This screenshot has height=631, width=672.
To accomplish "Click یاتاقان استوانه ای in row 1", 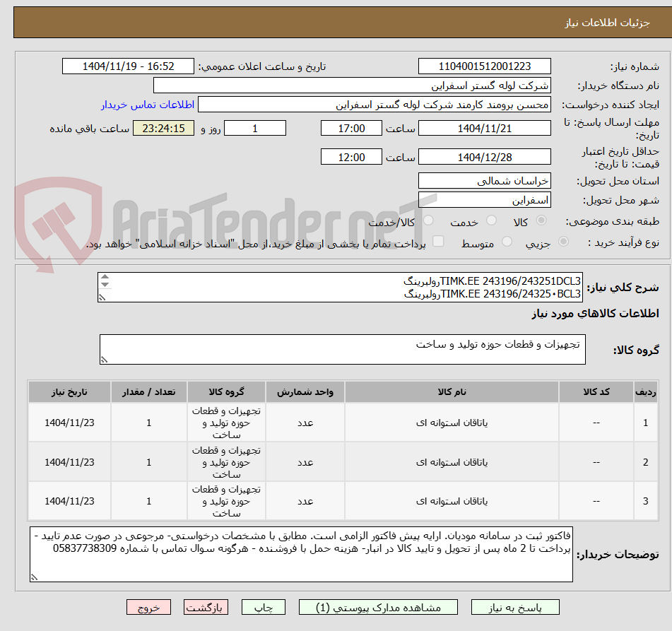I will (452, 423).
